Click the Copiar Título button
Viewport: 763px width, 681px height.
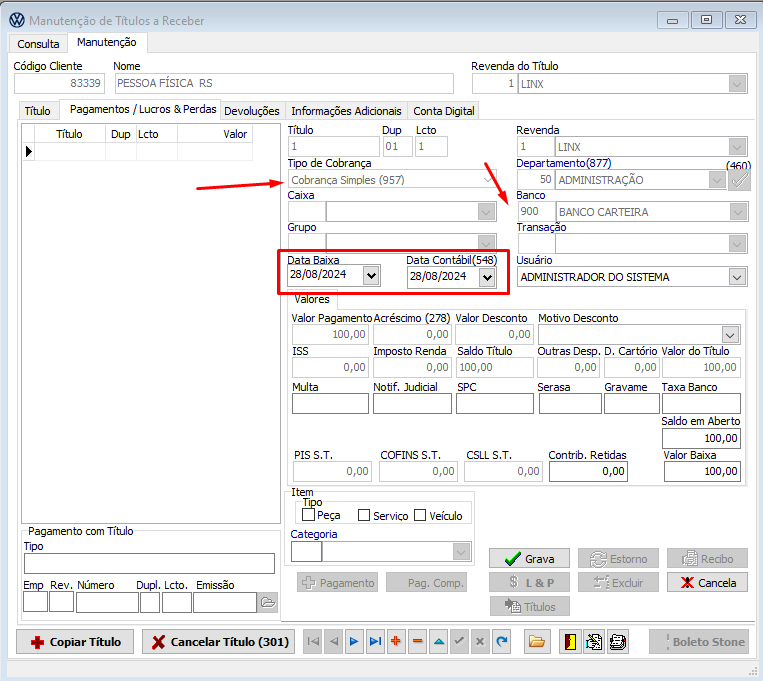pyautogui.click(x=76, y=642)
